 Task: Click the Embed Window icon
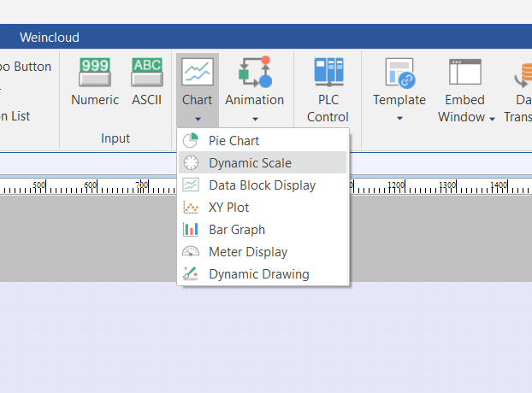point(464,73)
